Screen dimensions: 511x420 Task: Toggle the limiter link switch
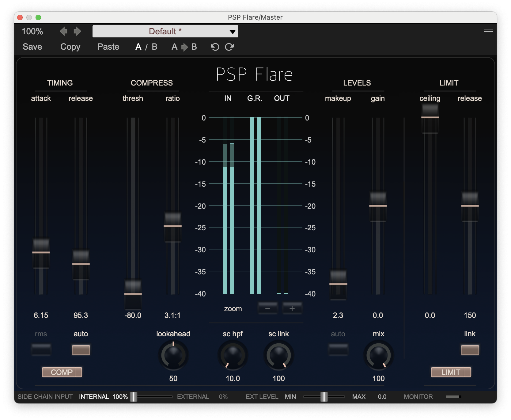pyautogui.click(x=470, y=349)
